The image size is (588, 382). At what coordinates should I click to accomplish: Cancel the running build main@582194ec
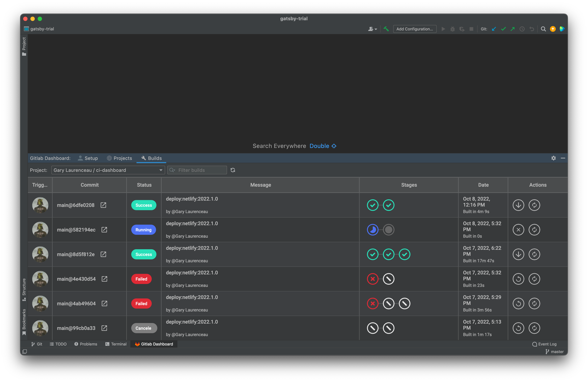point(518,230)
